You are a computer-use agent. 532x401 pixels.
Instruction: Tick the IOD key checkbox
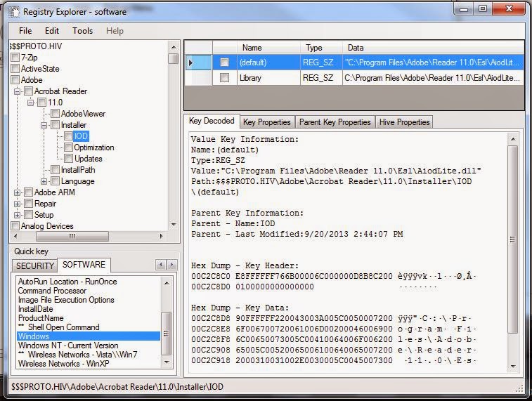click(68, 136)
